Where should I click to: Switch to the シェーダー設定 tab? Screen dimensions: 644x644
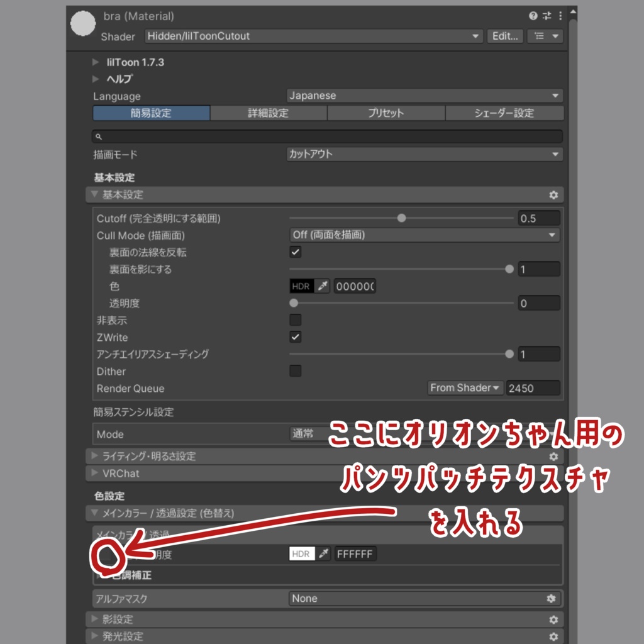(x=504, y=113)
